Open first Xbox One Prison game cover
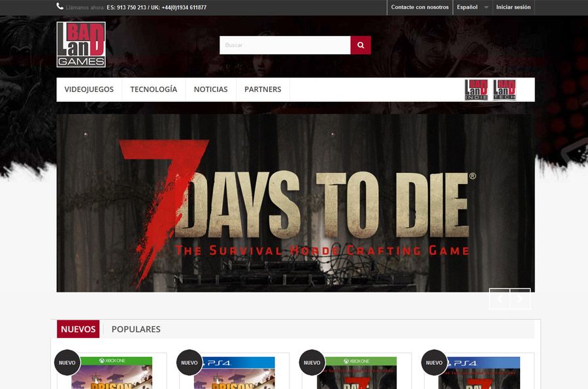 pyautogui.click(x=112, y=373)
